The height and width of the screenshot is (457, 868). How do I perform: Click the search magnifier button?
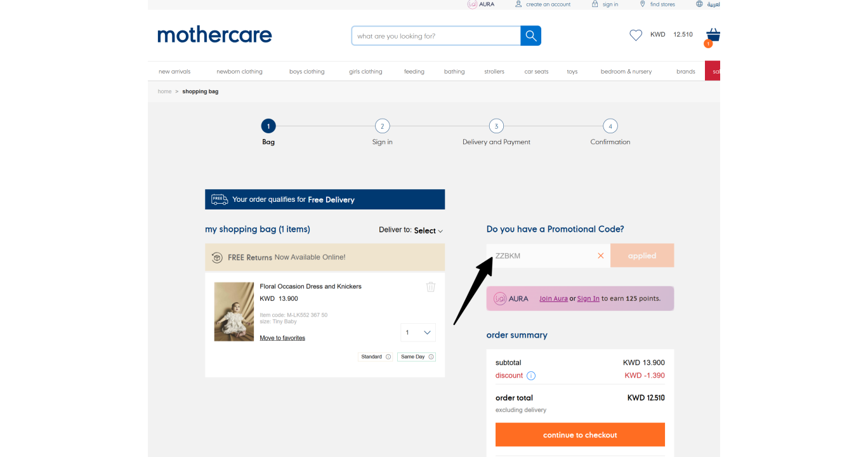point(531,36)
